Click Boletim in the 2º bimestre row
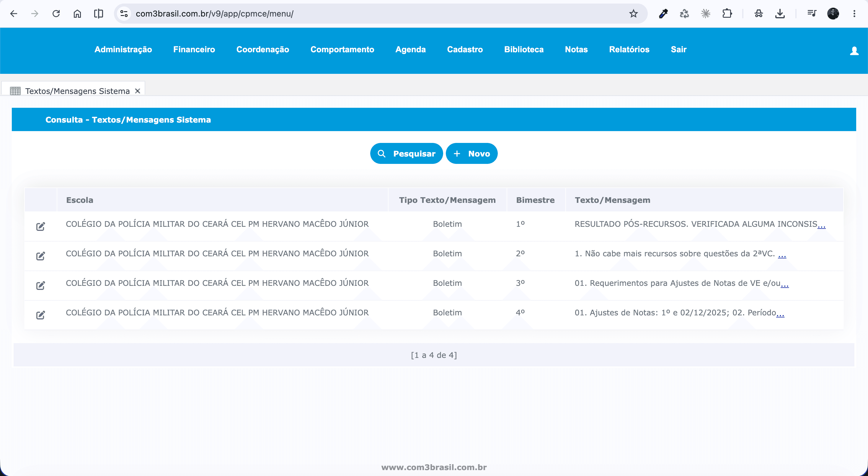868x476 pixels. coord(447,254)
